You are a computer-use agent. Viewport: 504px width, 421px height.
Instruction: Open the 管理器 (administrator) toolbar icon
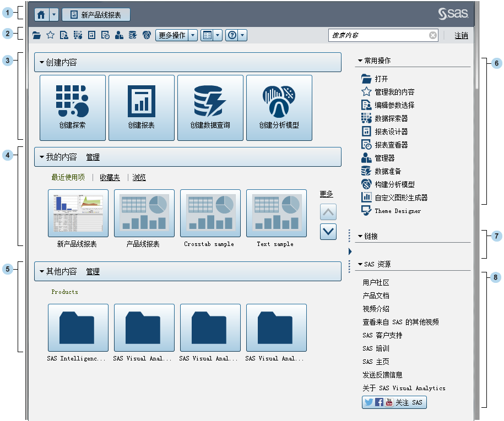(120, 35)
